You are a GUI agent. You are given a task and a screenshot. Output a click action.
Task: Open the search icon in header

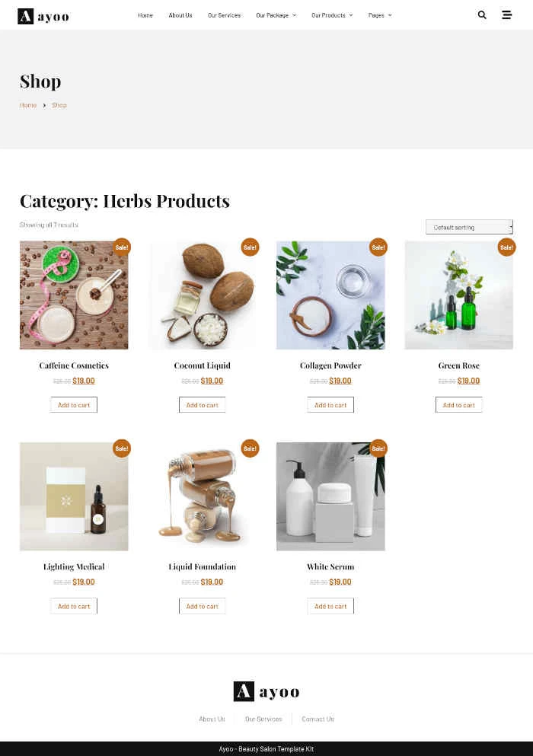click(x=482, y=15)
